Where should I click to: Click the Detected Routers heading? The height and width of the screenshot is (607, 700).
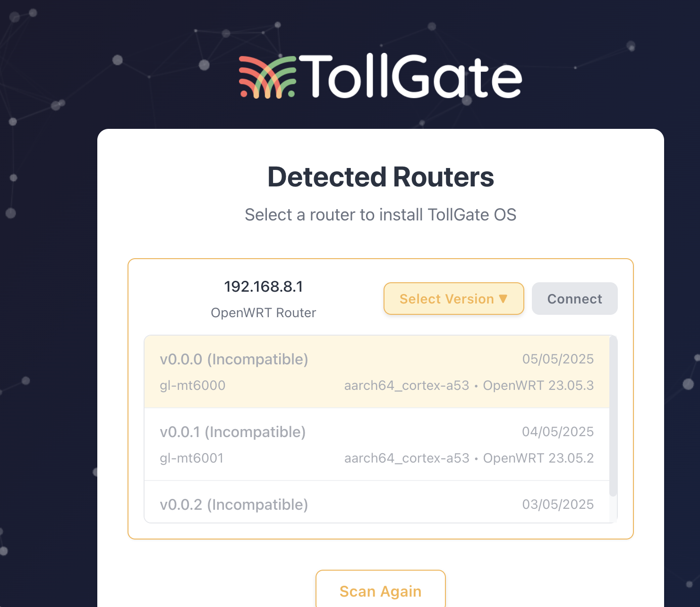tap(381, 177)
